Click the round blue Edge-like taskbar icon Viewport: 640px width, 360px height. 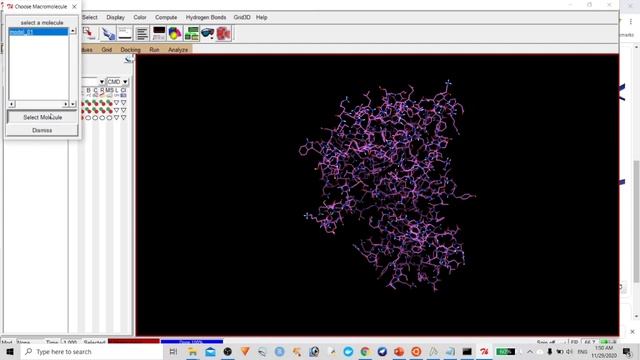[x=348, y=351]
